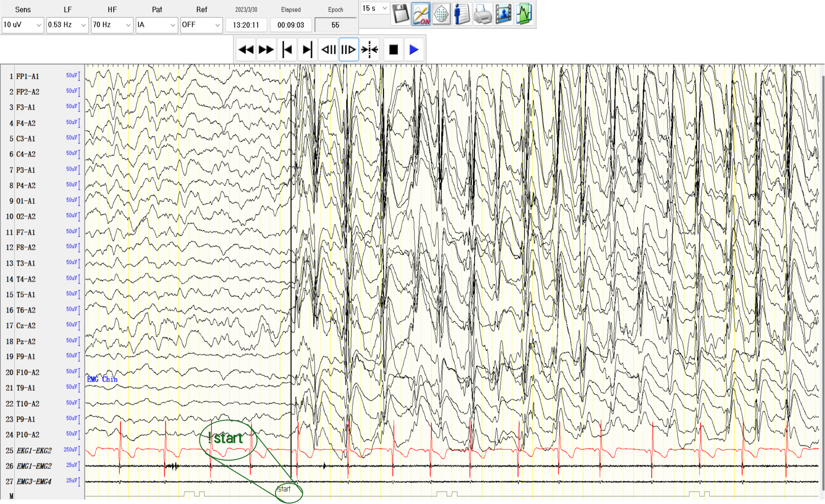Print the EEG display
The width and height of the screenshot is (825, 504).
point(482,14)
